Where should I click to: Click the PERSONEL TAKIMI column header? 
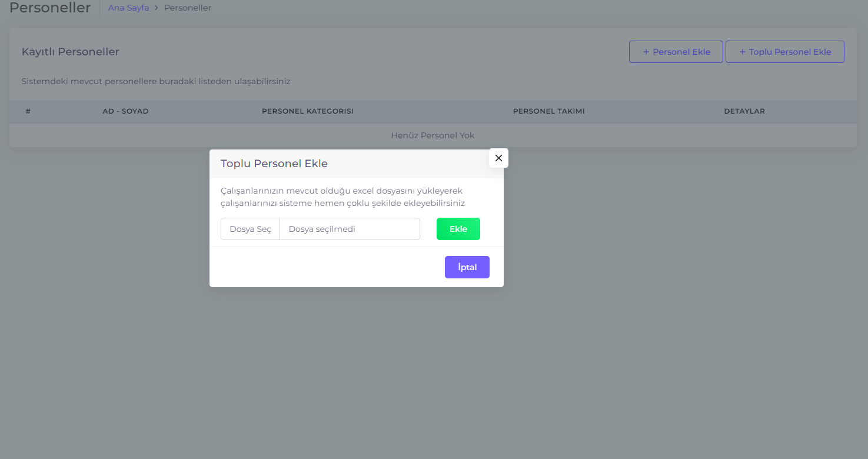pyautogui.click(x=548, y=111)
